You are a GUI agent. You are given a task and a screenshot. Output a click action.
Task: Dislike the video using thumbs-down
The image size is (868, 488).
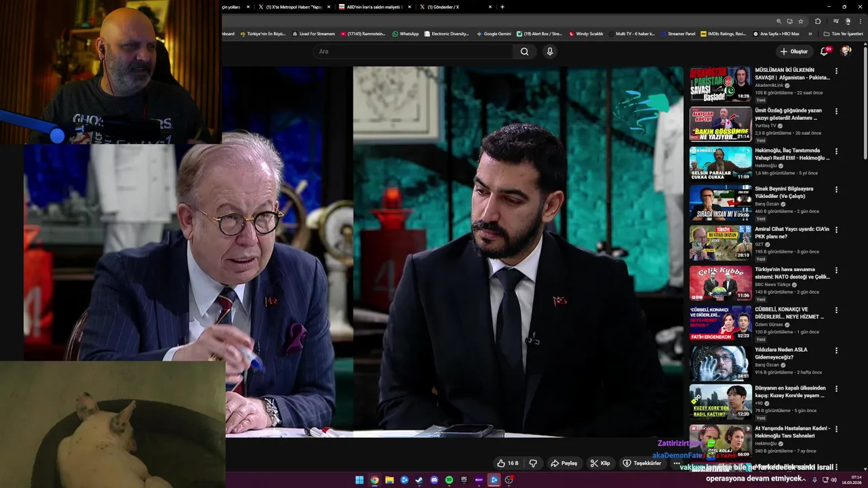pos(534,463)
